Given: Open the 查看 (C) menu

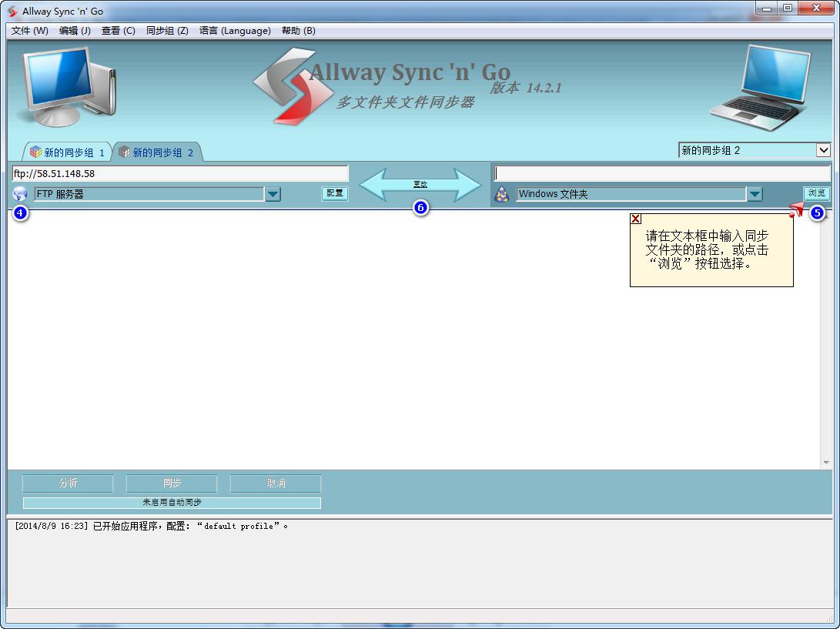Looking at the screenshot, I should click(x=119, y=31).
